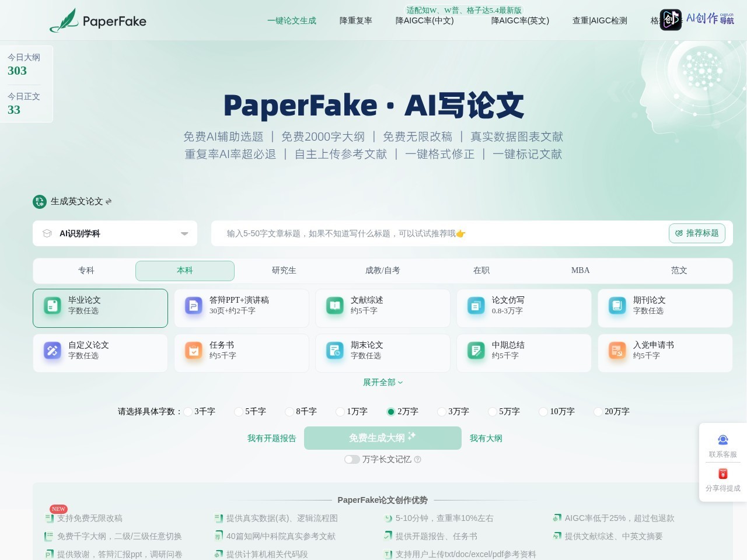Screen dimensions: 747x560
Task: Select the 期刊论文 cyan icon
Action: pos(617,305)
